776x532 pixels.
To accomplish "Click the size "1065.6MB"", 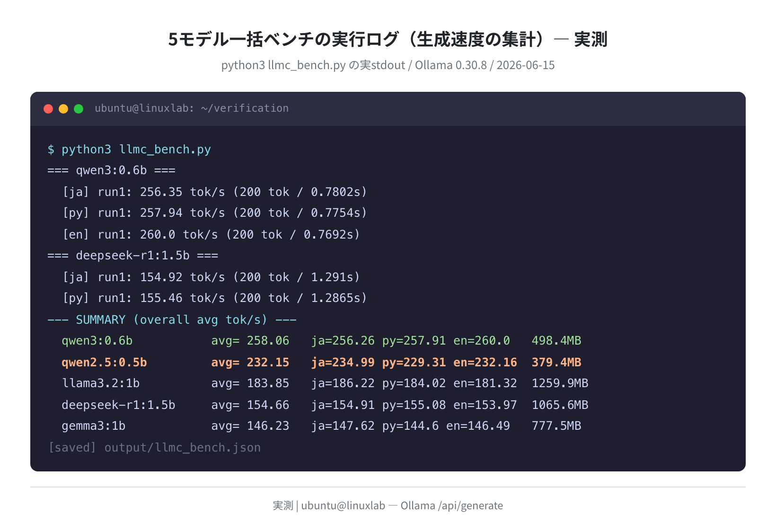I will [560, 405].
